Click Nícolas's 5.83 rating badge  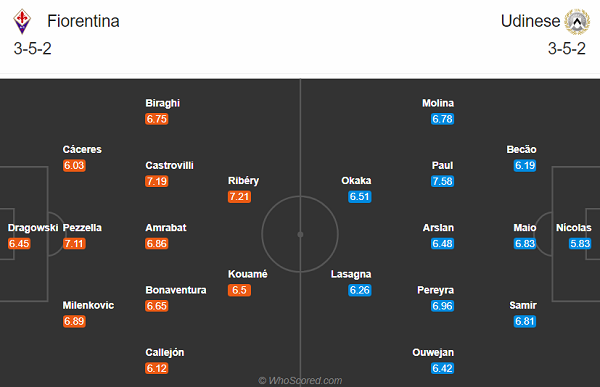580,243
